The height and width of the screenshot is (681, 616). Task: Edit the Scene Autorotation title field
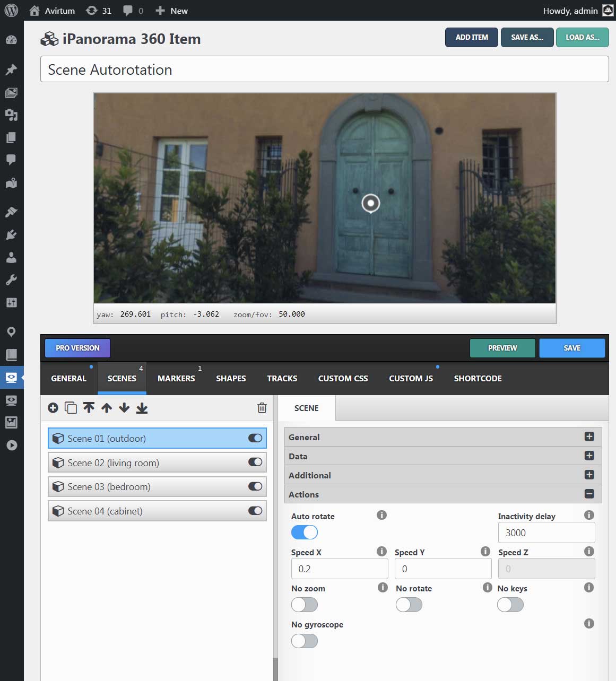click(x=324, y=69)
